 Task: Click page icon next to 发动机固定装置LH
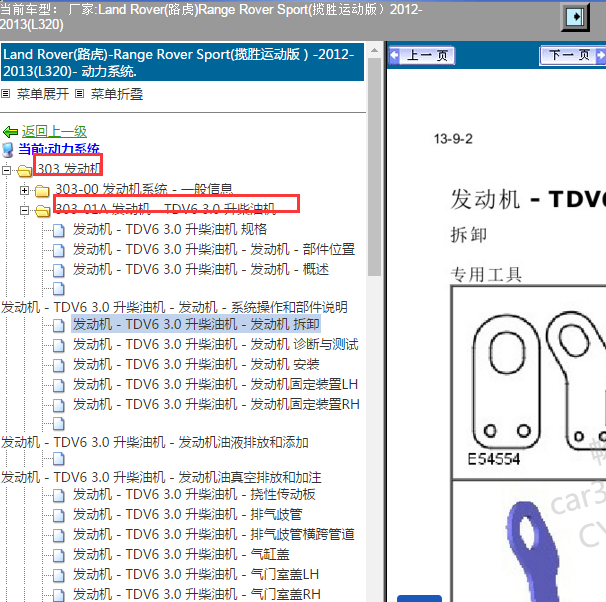coord(58,385)
